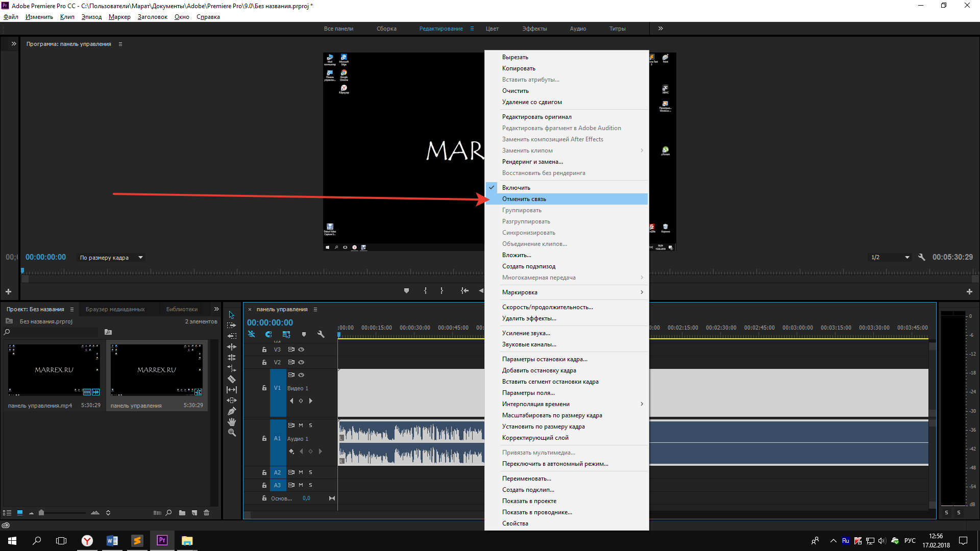Click the Add marker icon in toolbar
This screenshot has width=980, height=551.
[405, 291]
